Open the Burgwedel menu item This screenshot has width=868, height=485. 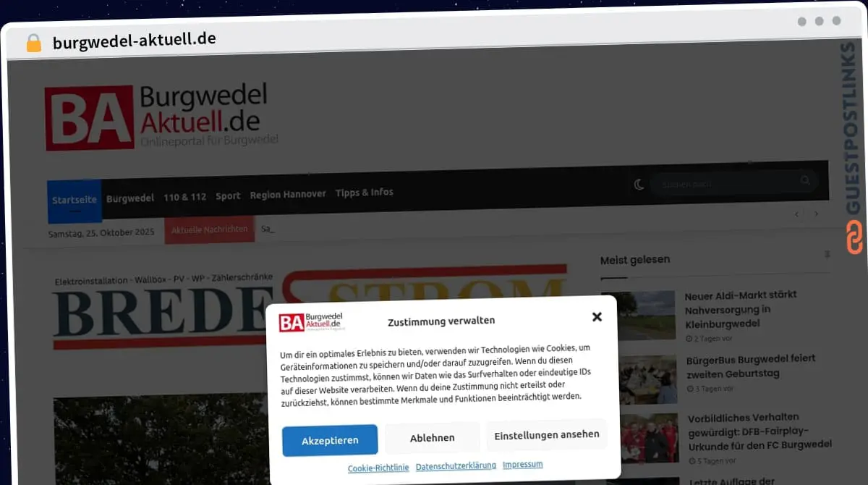pyautogui.click(x=130, y=198)
